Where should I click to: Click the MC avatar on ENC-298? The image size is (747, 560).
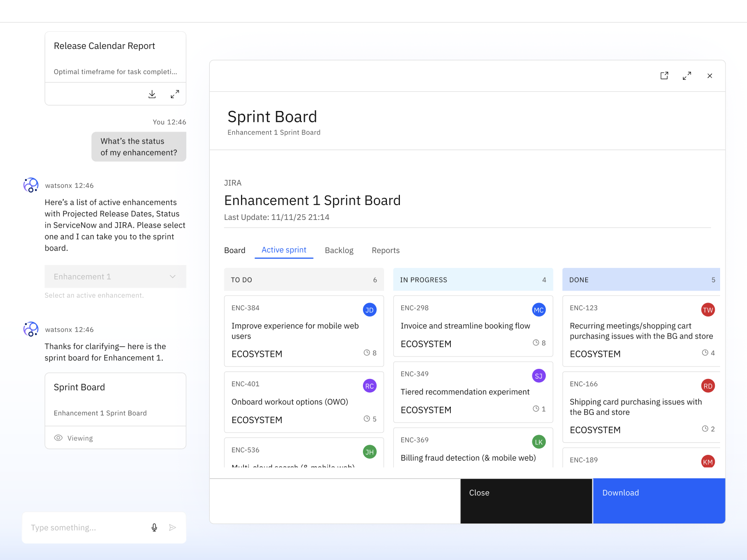tap(539, 310)
